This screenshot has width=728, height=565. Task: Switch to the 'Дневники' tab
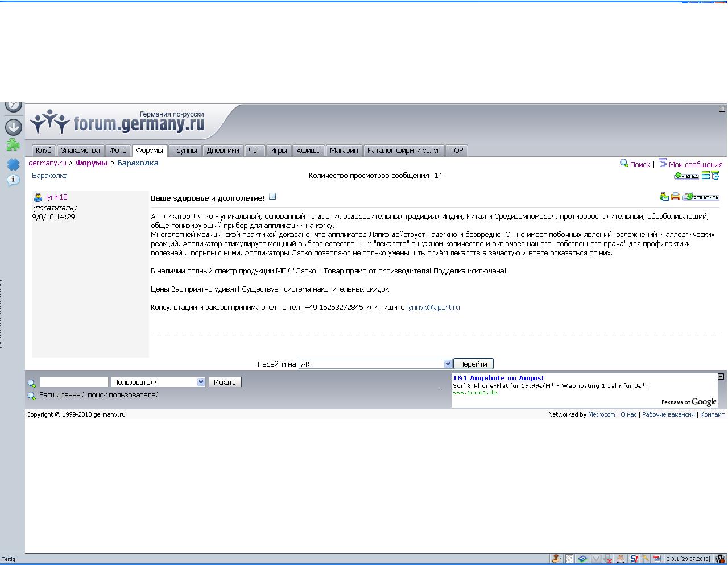click(x=222, y=151)
